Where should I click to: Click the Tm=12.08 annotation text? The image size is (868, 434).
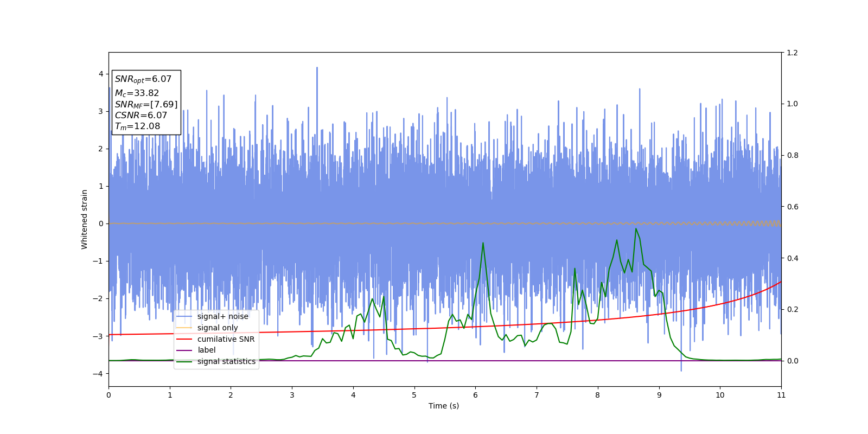137,126
